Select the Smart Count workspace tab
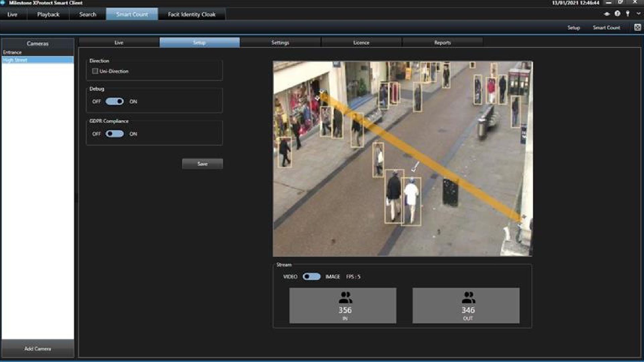Image resolution: width=644 pixels, height=362 pixels. pos(132,14)
